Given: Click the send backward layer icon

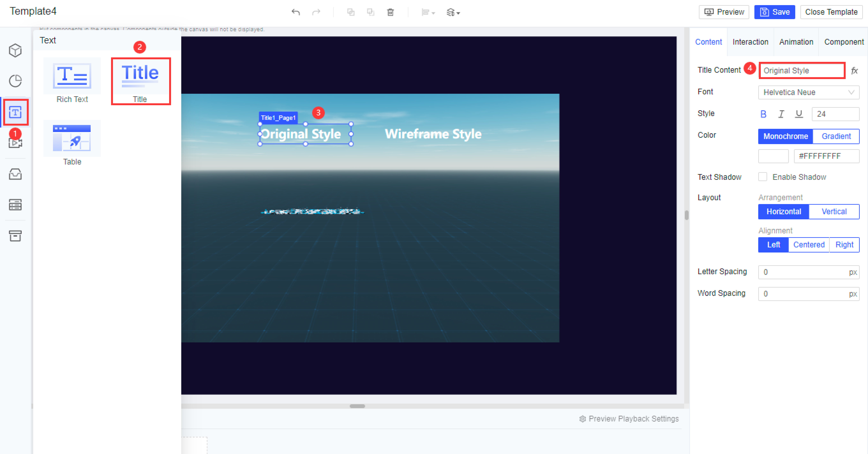Looking at the screenshot, I should coord(371,12).
